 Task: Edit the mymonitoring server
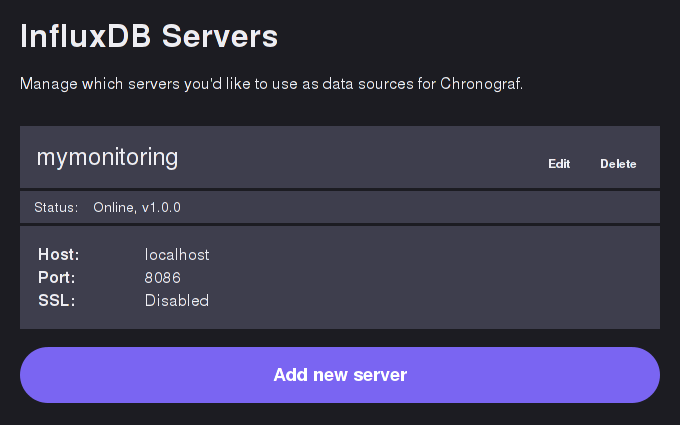559,164
